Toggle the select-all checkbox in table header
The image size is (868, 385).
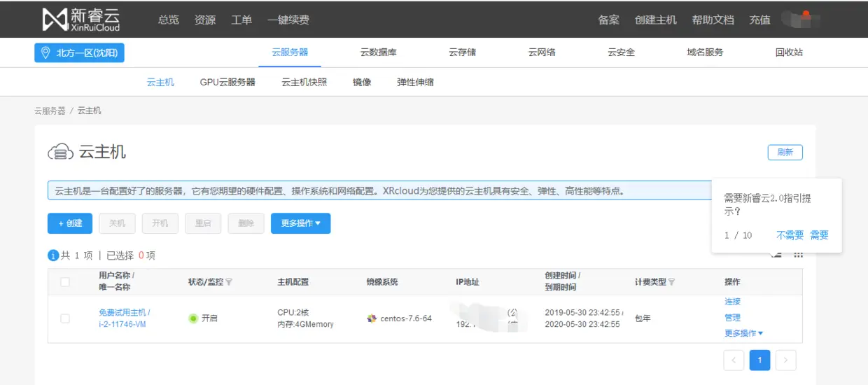tap(65, 282)
